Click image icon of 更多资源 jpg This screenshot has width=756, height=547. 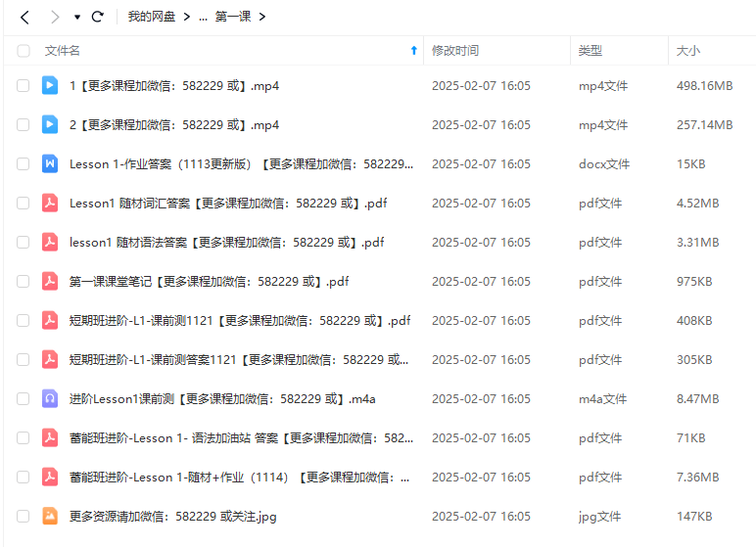point(50,516)
